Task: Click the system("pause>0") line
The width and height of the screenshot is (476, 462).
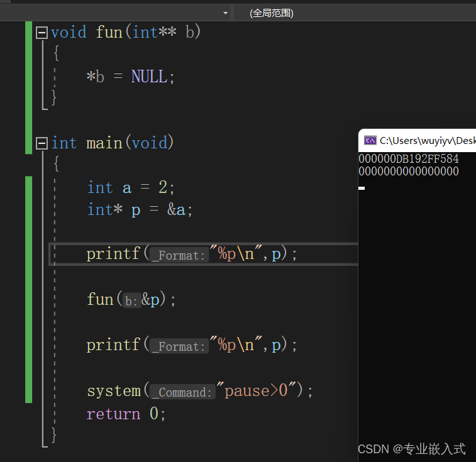Action: tap(200, 390)
